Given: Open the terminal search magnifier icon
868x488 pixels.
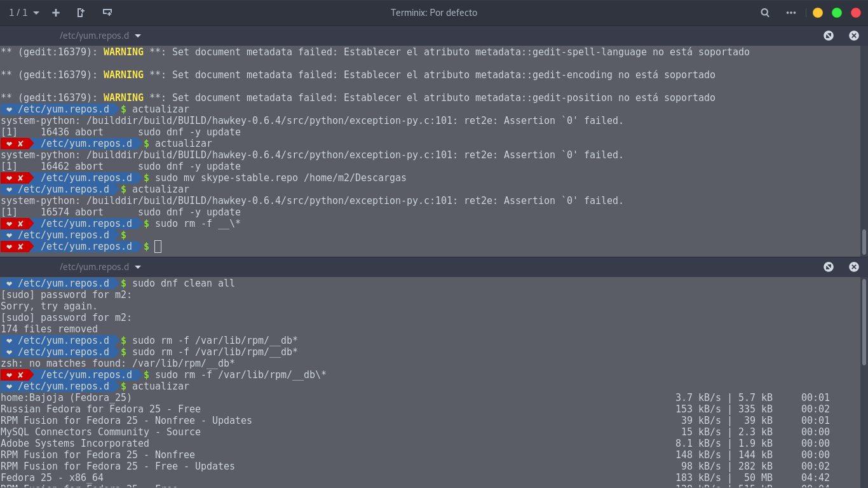Looking at the screenshot, I should [765, 13].
